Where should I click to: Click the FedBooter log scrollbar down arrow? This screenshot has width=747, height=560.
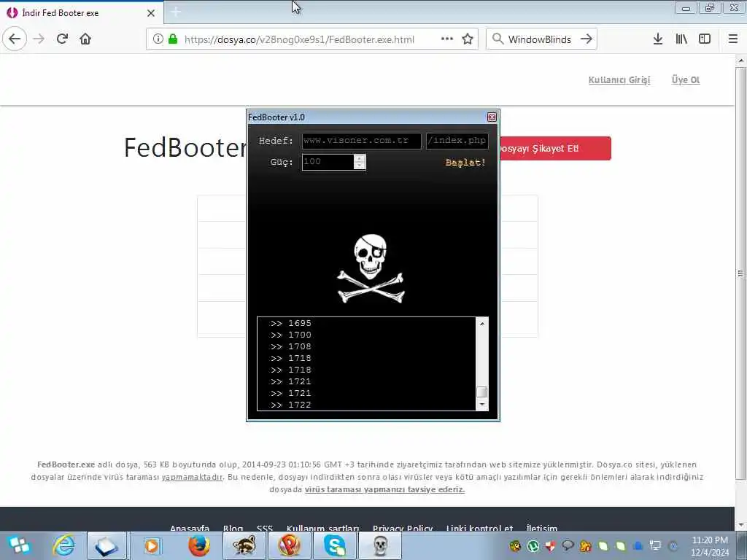[482, 404]
